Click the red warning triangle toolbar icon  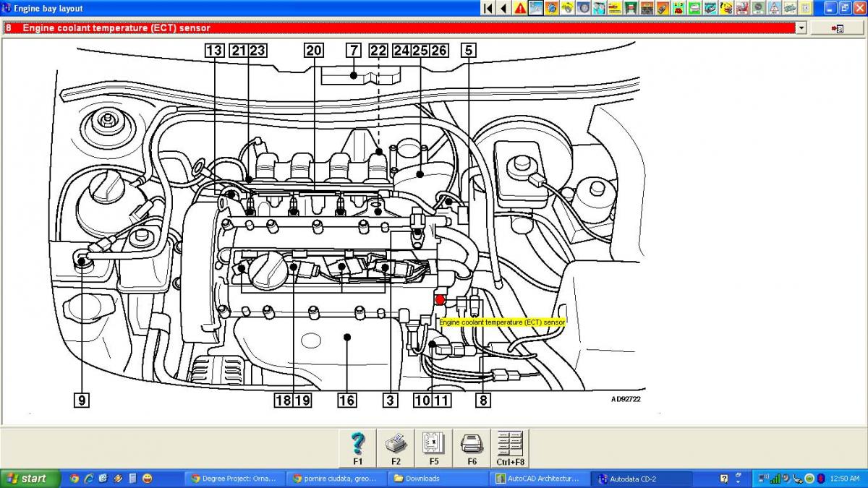520,8
